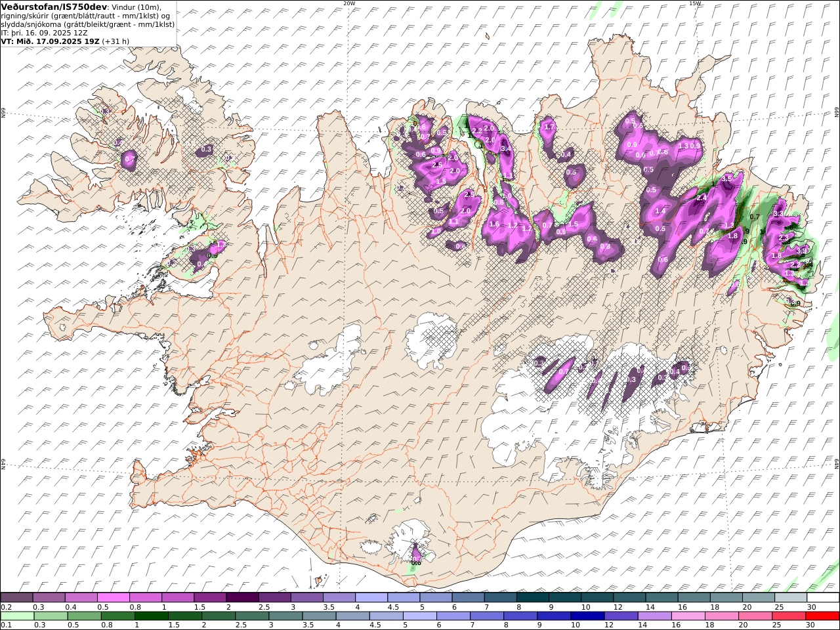The image size is (840, 630).
Task: Click the '(+31 h)' forecast offset text
Action: pyautogui.click(x=115, y=41)
